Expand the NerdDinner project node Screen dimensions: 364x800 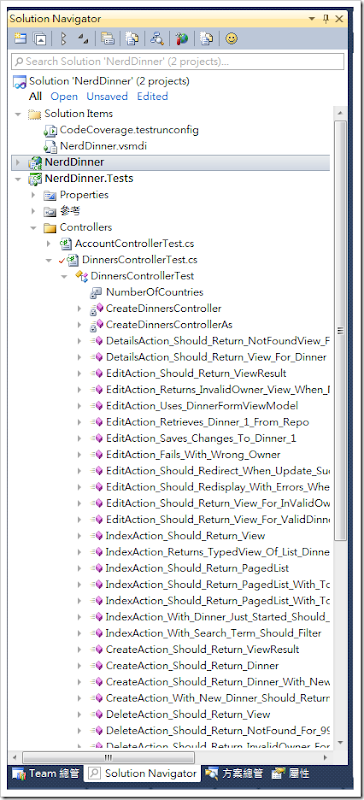[18, 163]
